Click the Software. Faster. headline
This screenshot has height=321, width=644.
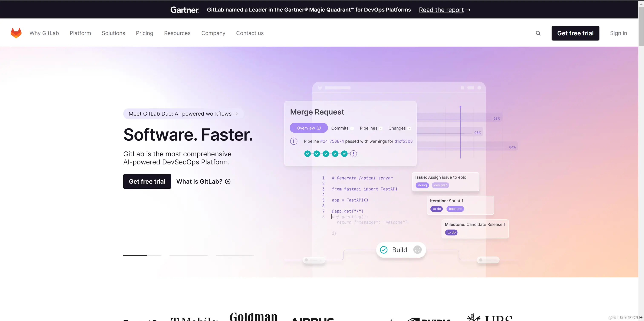point(188,135)
